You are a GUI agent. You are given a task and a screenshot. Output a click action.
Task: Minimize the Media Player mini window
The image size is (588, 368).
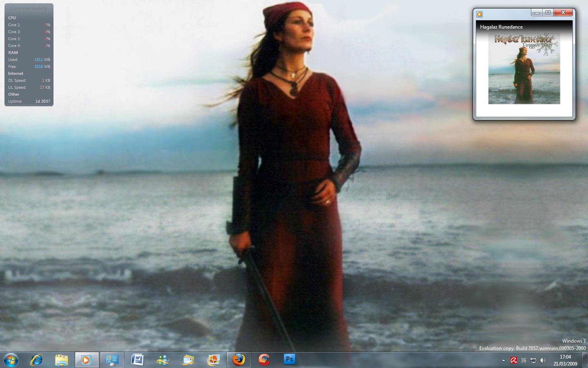click(537, 13)
